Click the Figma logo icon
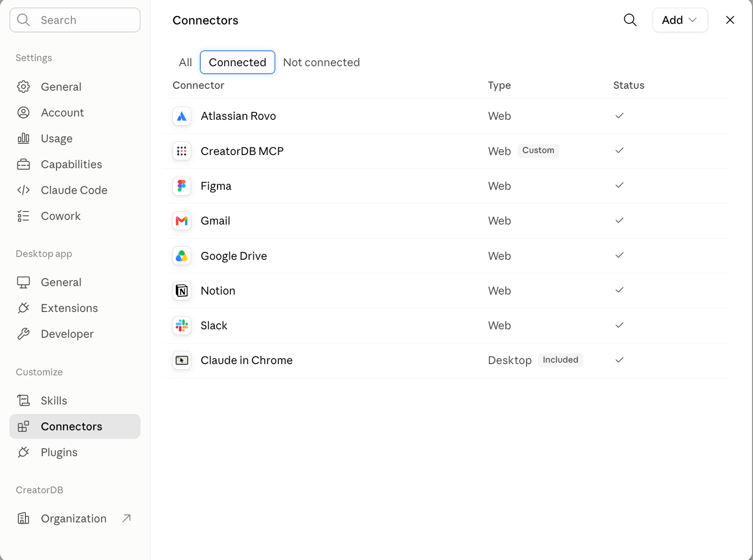Viewport: 753px width, 560px height. tap(182, 186)
